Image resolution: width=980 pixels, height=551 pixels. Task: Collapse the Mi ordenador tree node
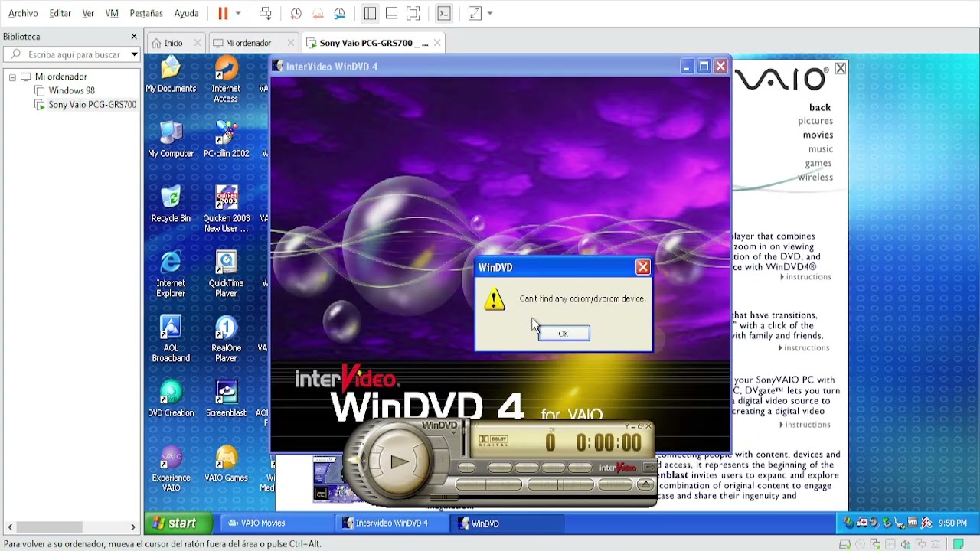[12, 77]
